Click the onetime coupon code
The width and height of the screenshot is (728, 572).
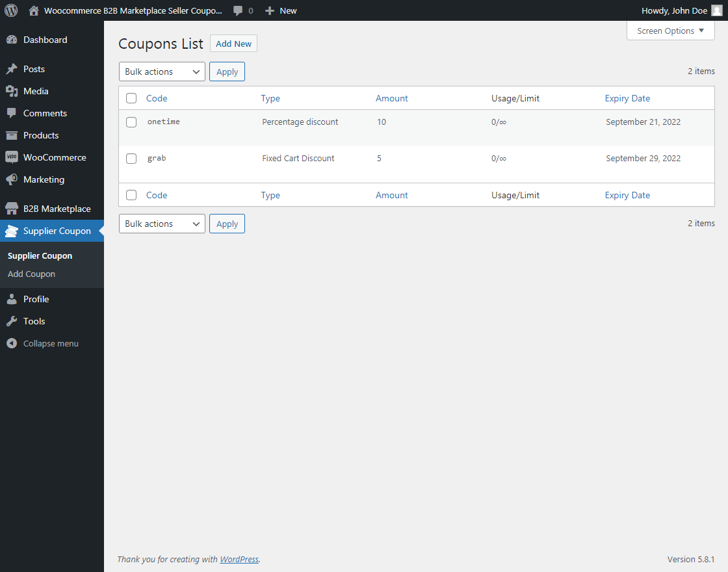pos(163,122)
